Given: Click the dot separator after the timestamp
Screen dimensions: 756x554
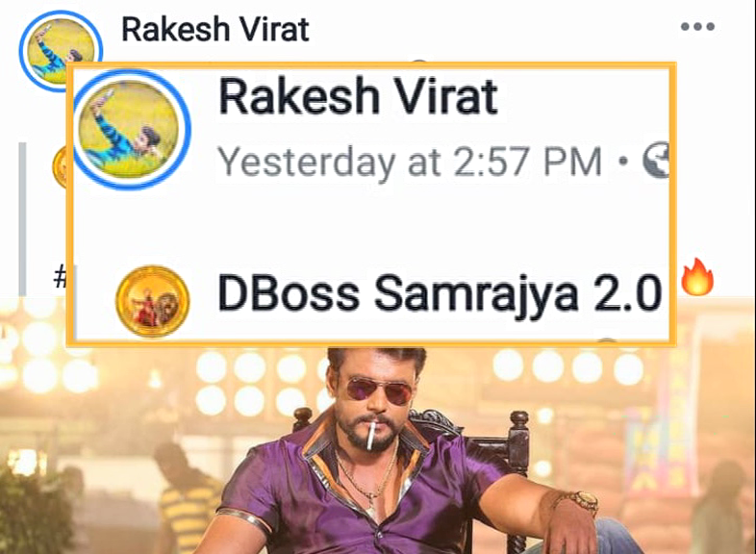Looking at the screenshot, I should tap(623, 160).
